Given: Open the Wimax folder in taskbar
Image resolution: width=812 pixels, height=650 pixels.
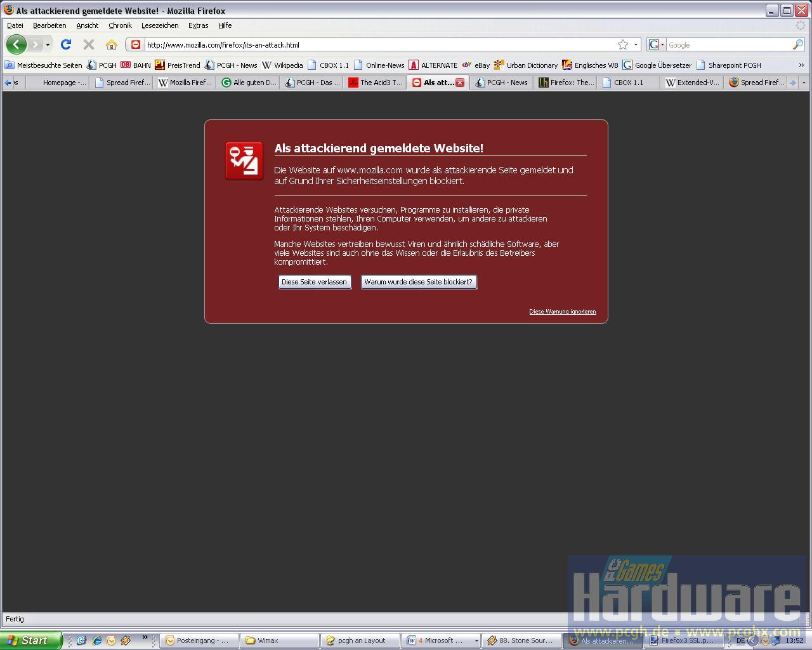Looking at the screenshot, I should tap(280, 640).
